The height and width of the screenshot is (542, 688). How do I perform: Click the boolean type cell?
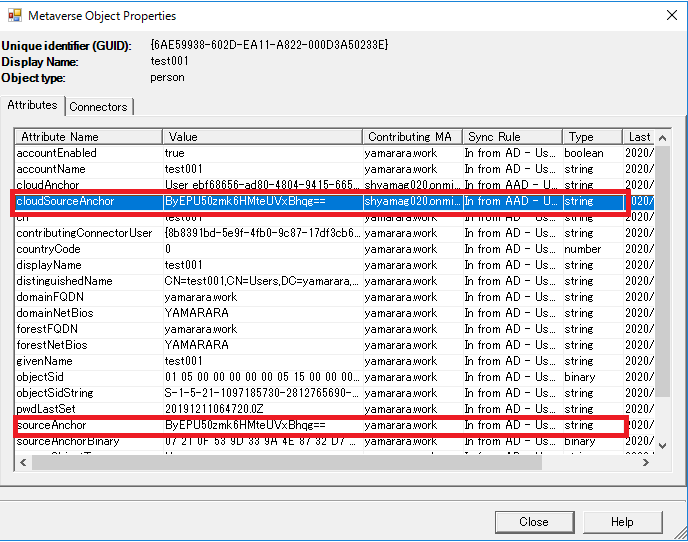pos(584,153)
